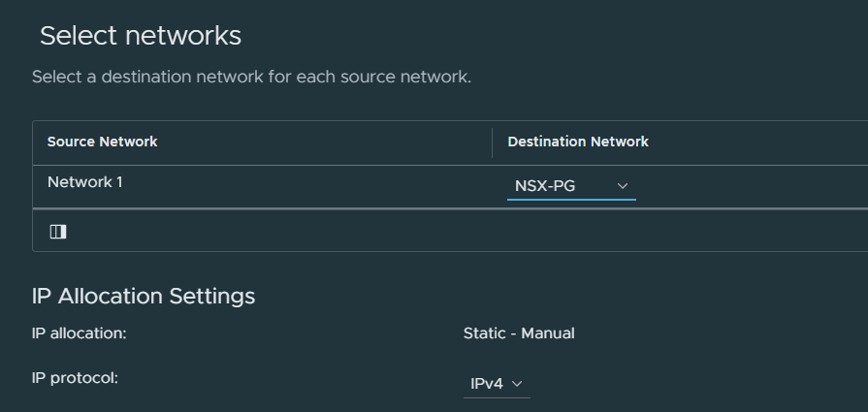868x412 pixels.
Task: Expand the IPv4 protocol dropdown
Action: pos(497,384)
